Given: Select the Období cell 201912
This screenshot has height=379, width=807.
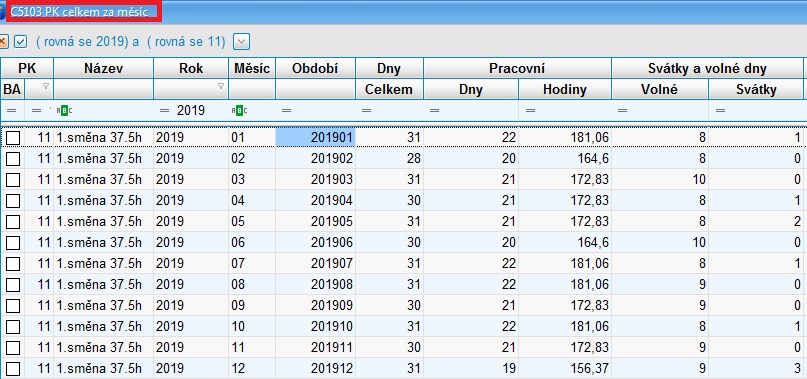Looking at the screenshot, I should point(315,369).
